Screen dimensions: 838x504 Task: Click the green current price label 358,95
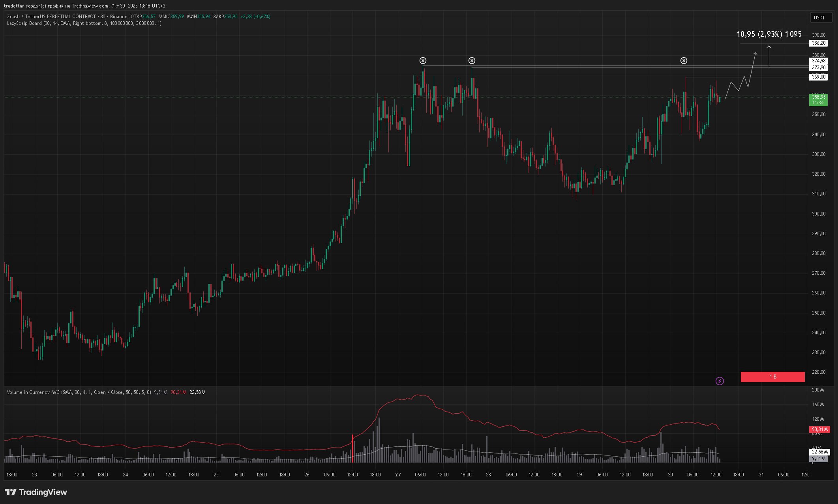818,99
